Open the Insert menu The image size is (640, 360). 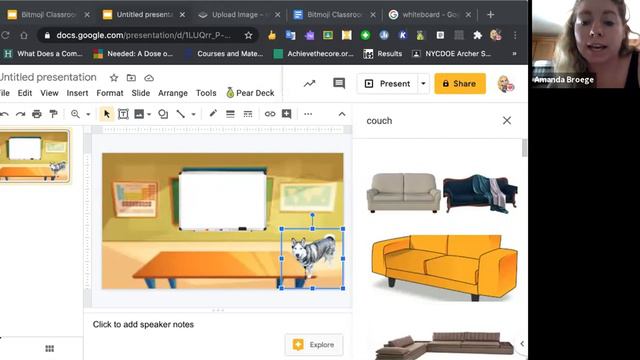pyautogui.click(x=77, y=93)
